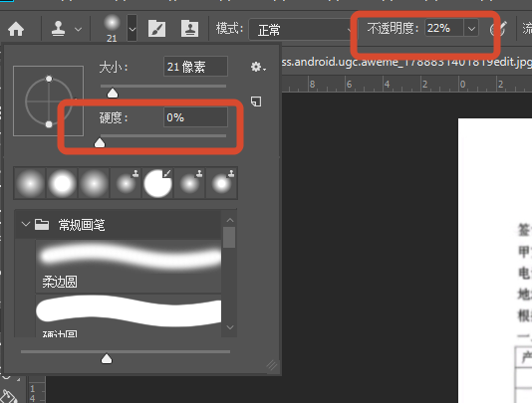Open the Brush Settings panel icon
The width and height of the screenshot is (532, 403).
tap(157, 29)
